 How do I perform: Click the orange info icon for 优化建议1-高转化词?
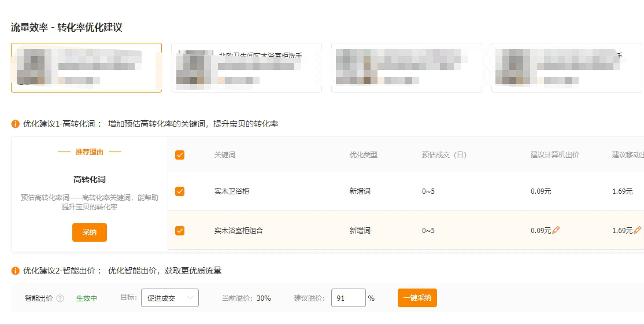click(x=16, y=124)
